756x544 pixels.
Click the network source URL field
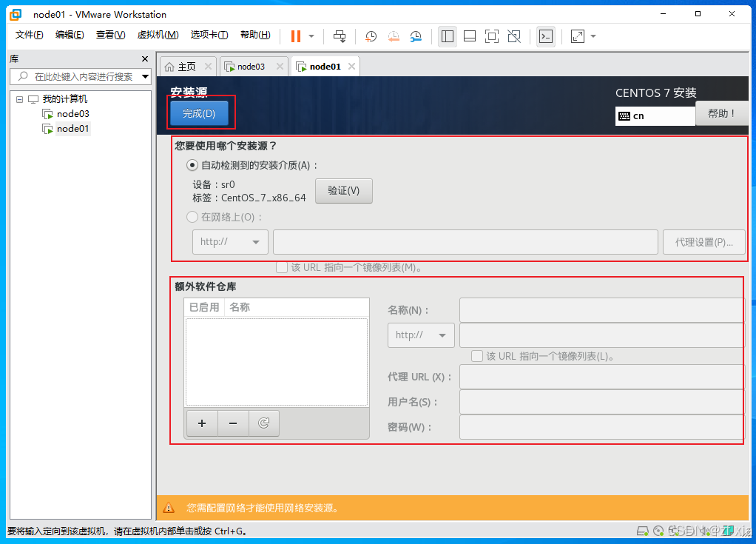point(465,241)
